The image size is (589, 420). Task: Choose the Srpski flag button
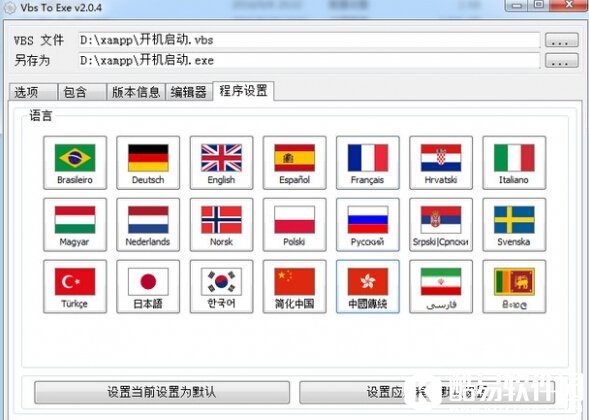[441, 225]
